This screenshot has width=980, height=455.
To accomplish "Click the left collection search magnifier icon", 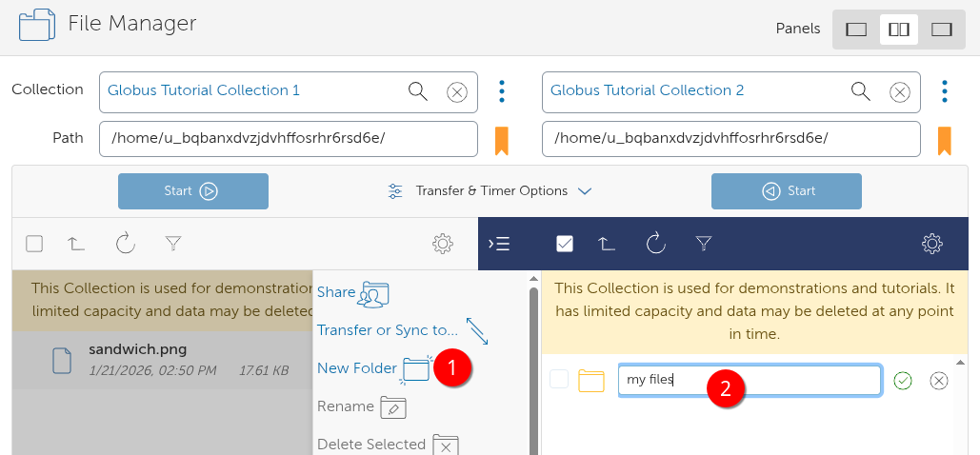I will point(417,91).
